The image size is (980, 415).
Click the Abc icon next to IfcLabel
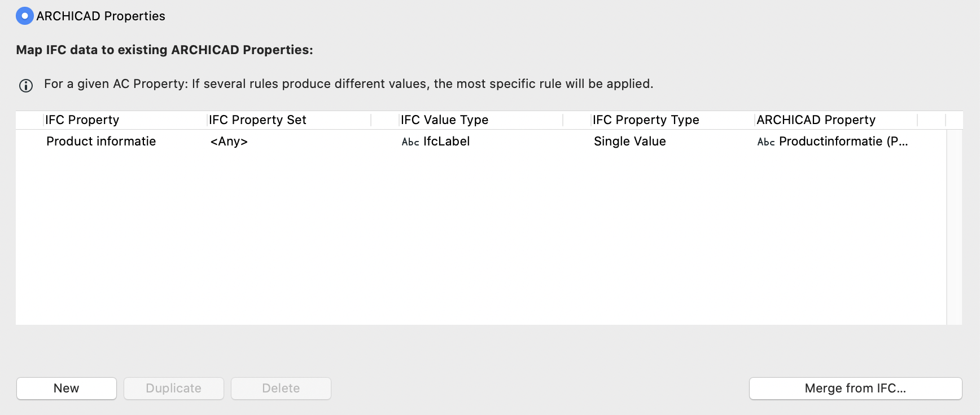tap(410, 142)
